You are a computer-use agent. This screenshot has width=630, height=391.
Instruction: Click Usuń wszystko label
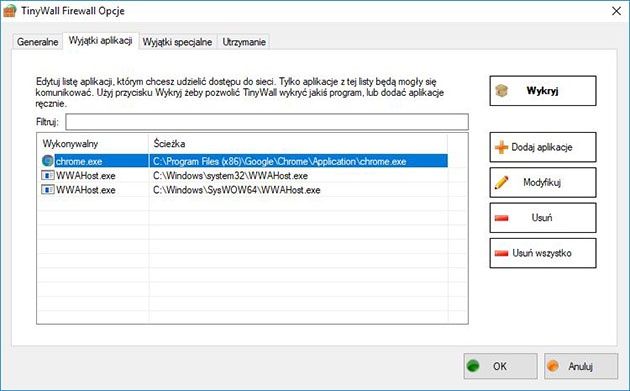point(542,253)
